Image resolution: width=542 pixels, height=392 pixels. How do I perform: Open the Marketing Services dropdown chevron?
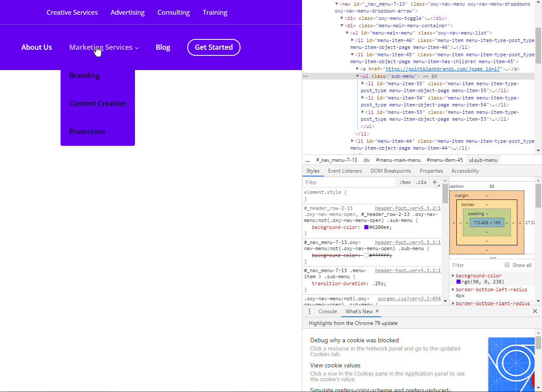pos(137,48)
